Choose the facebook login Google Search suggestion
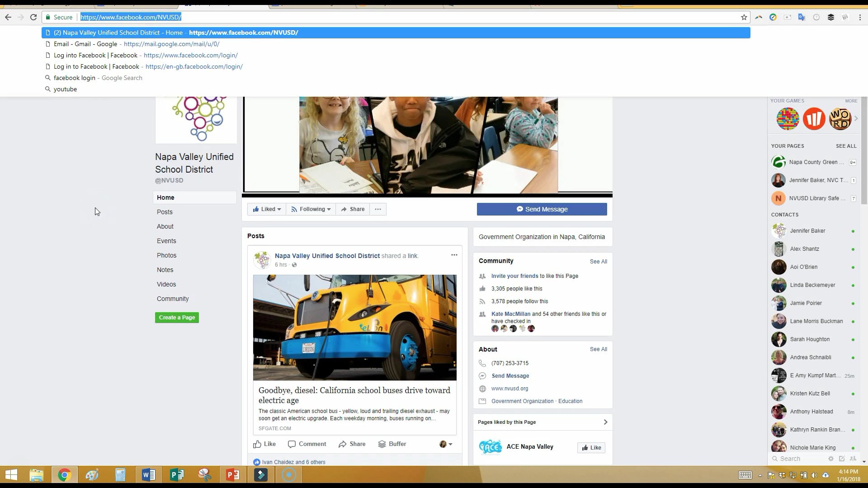Viewport: 868px width, 488px height. (396, 78)
